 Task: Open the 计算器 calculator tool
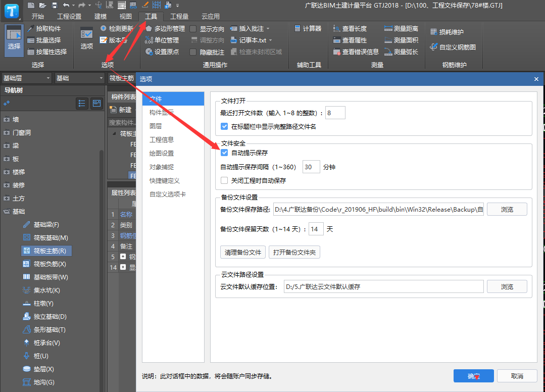(308, 28)
